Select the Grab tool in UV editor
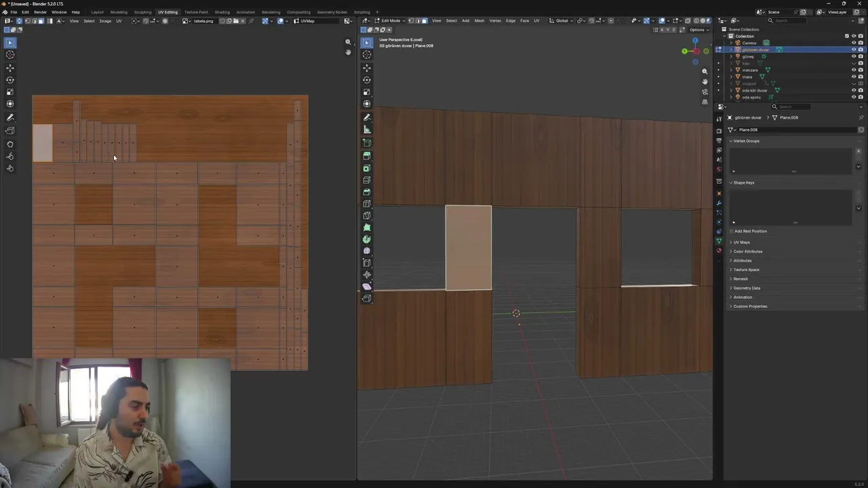Viewport: 868px width, 488px height. tap(10, 144)
